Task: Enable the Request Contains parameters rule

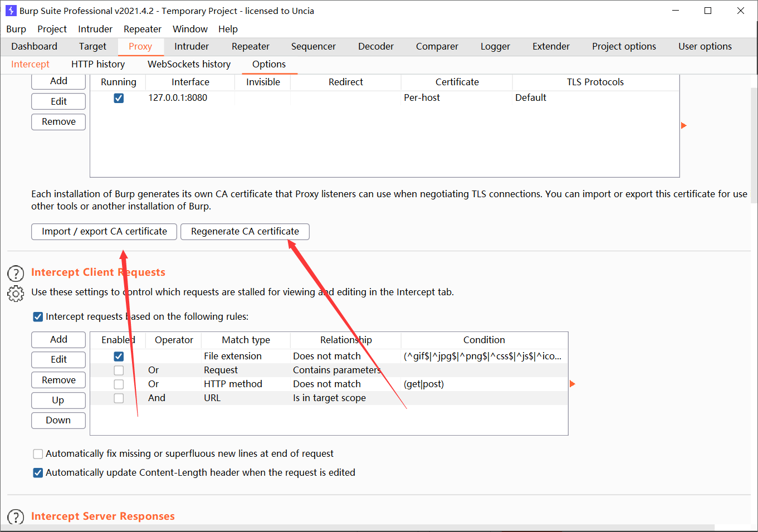Action: (119, 370)
